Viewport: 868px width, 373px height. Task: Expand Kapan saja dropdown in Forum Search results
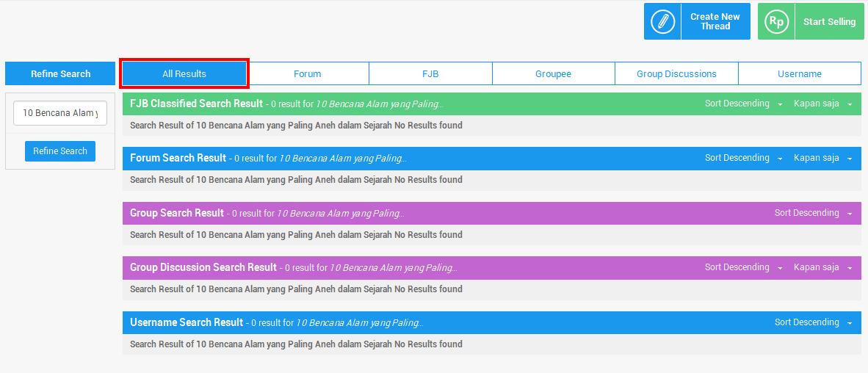822,158
